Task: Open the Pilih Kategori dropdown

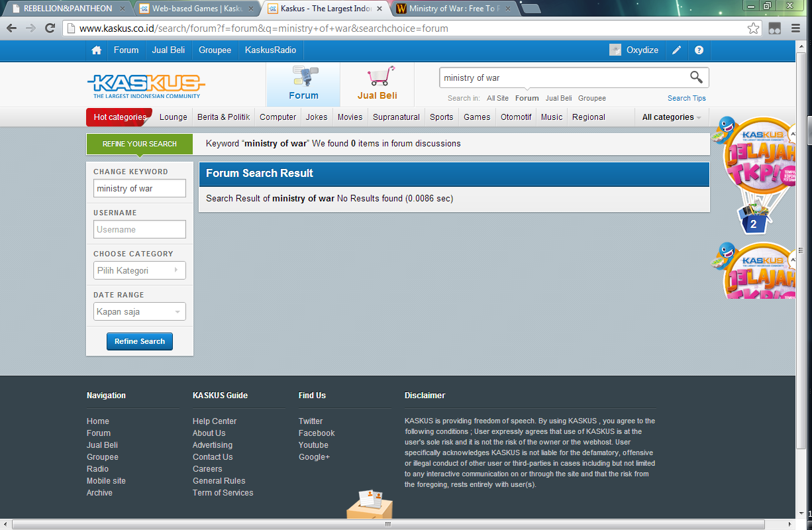Action: click(x=140, y=270)
